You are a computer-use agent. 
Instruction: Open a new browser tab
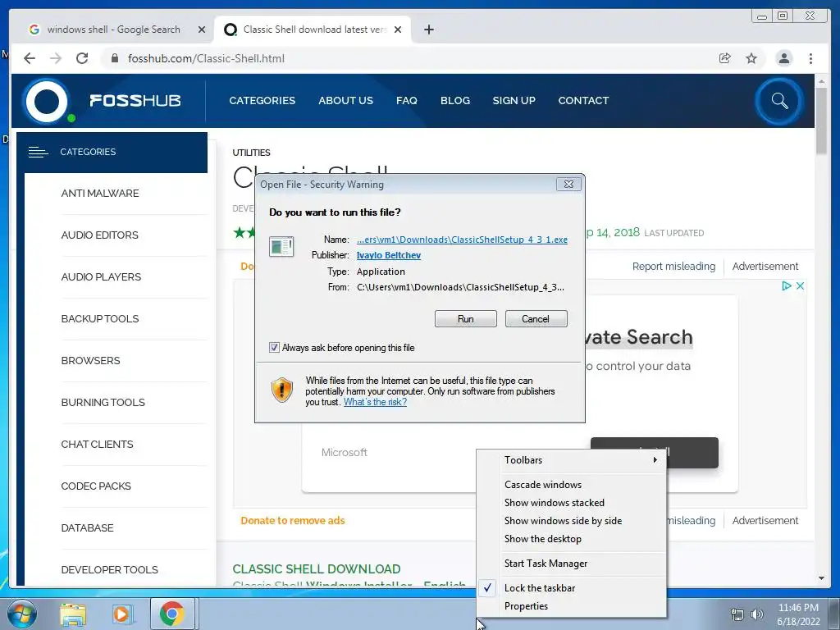428,30
